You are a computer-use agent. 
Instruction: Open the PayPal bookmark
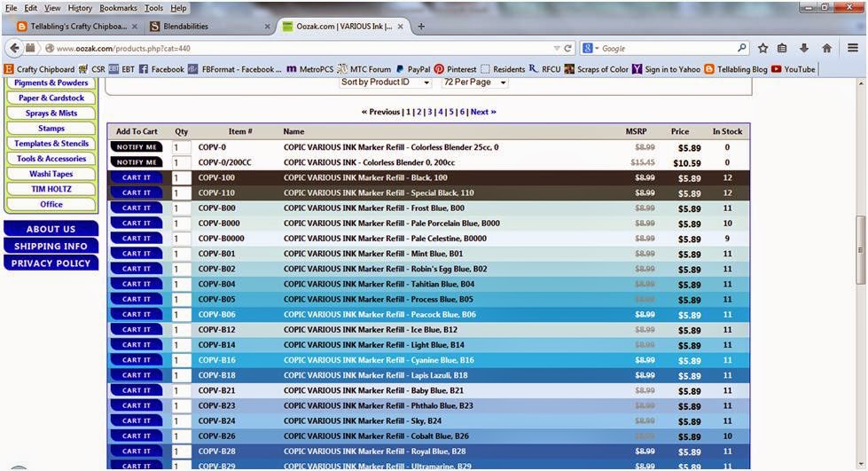tap(413, 69)
